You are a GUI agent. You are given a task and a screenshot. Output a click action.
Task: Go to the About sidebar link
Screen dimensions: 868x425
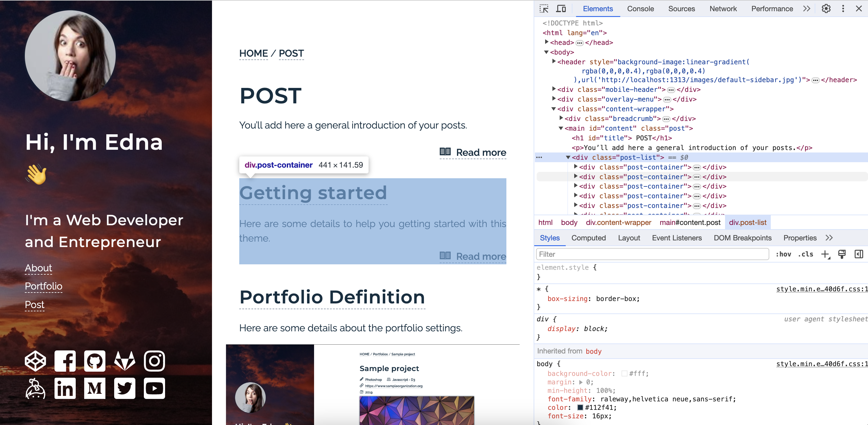[x=38, y=268]
